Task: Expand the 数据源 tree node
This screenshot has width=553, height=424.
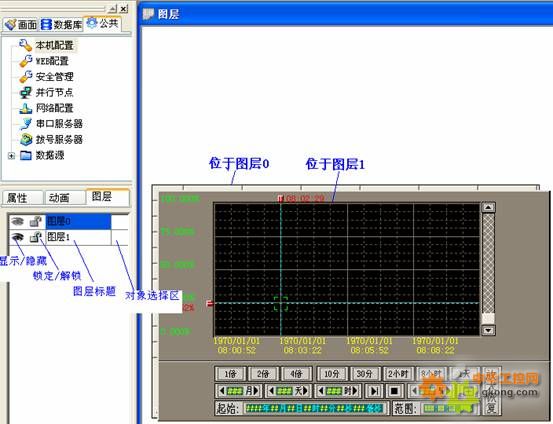Action: click(x=11, y=156)
